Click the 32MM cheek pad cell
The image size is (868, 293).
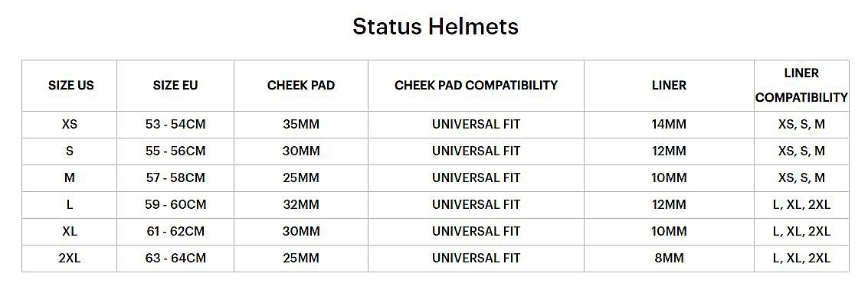tap(300, 204)
